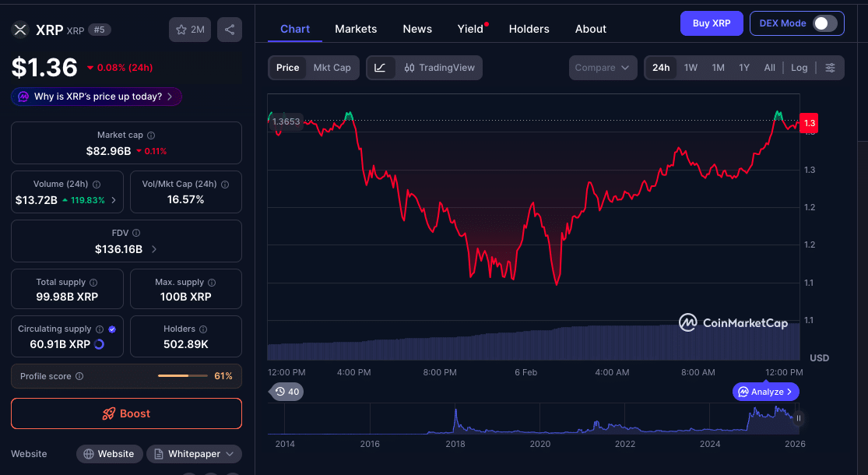
Task: Expand the Whitepaper dropdown
Action: pos(195,454)
